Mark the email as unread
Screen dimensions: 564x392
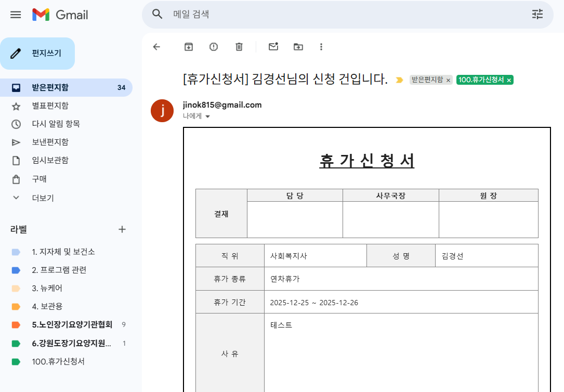tap(273, 47)
